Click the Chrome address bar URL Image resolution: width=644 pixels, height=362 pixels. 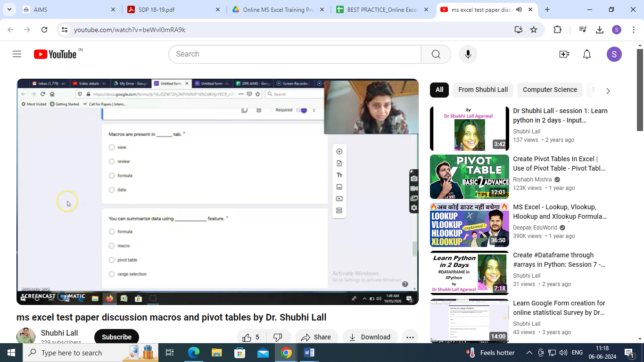coord(130,30)
